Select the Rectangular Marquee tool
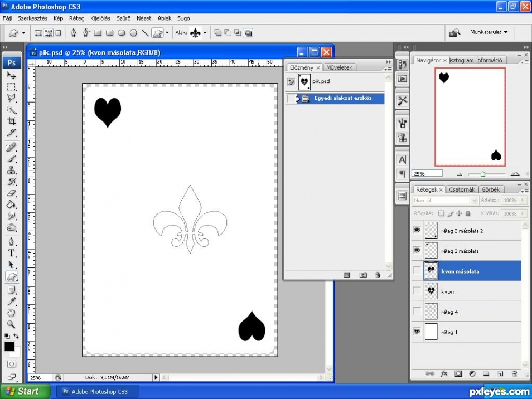This screenshot has height=399, width=532. 11,87
